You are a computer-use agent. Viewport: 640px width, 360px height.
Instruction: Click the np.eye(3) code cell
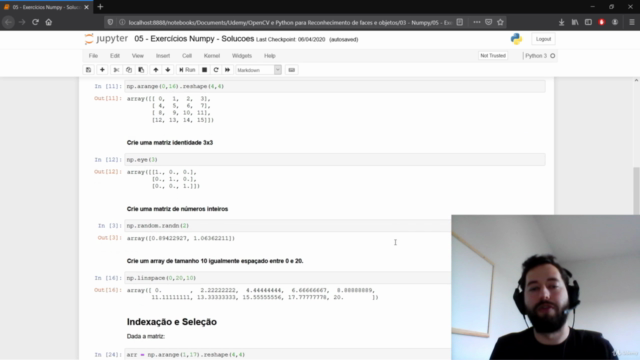[335, 160]
